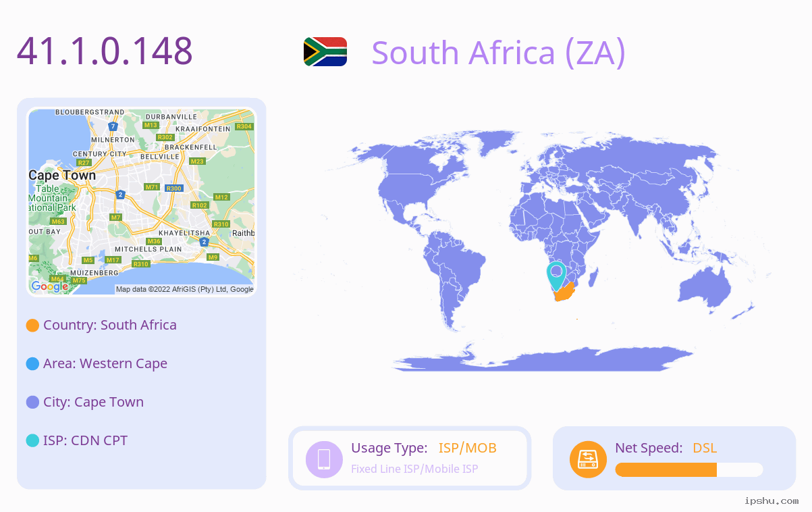This screenshot has height=512, width=812.
Task: Click the Map data AfriGIS attribution text
Action: (x=185, y=289)
